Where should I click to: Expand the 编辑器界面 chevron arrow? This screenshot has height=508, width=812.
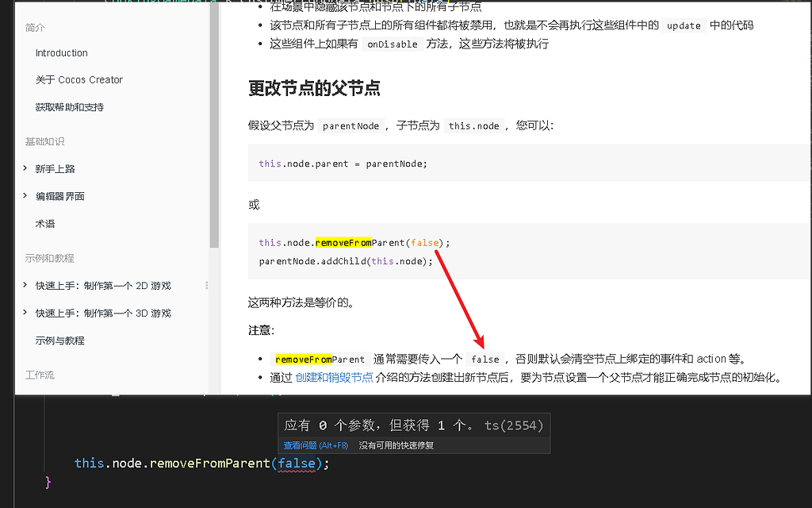(25, 195)
